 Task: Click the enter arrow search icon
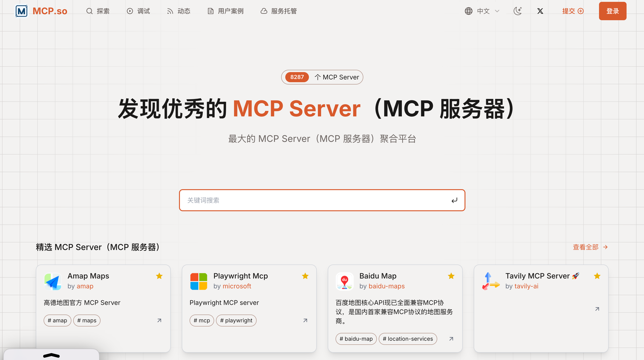[x=454, y=200]
